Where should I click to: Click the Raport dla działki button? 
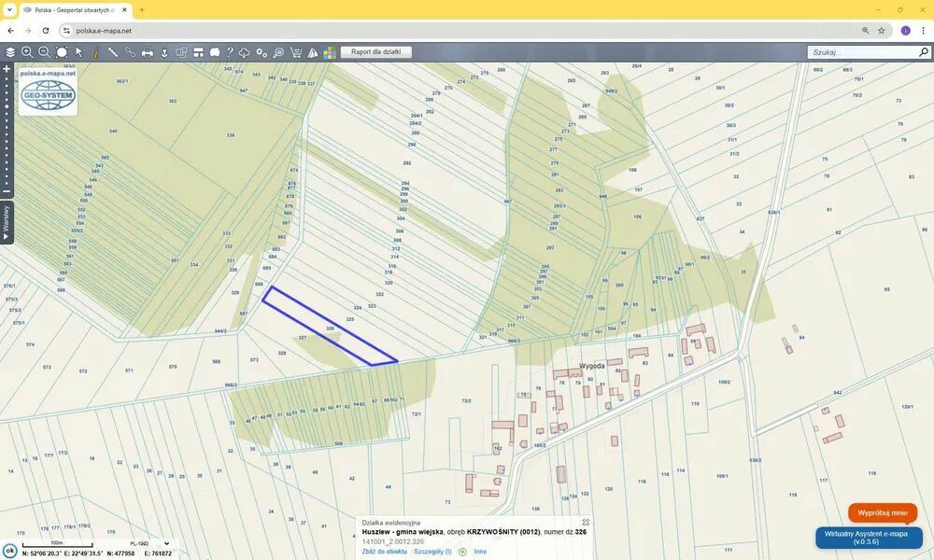[x=375, y=52]
